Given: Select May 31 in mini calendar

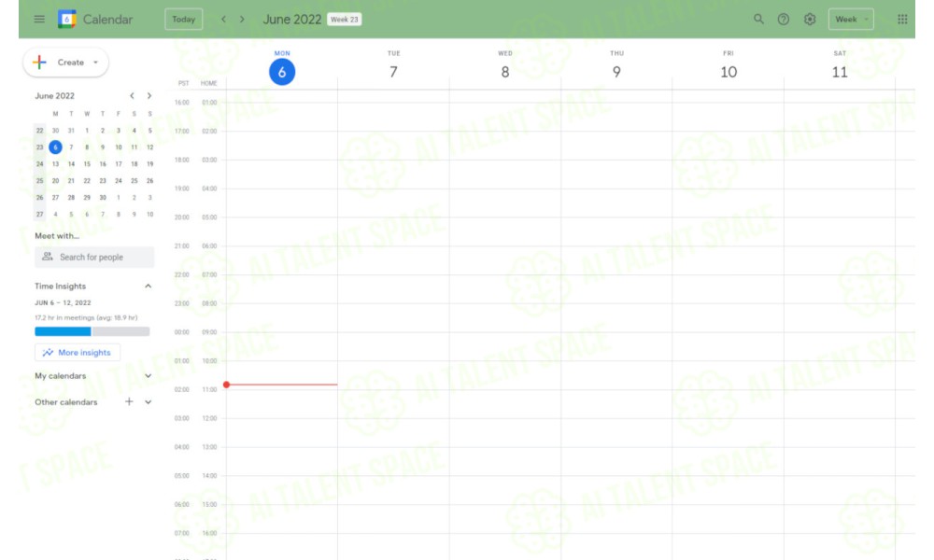Looking at the screenshot, I should coord(71,131).
